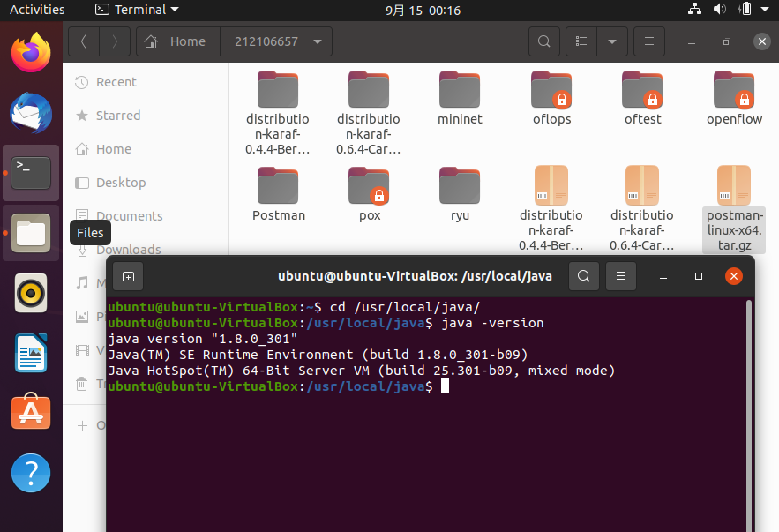779x532 pixels.
Task: Select the openflow folder
Action: [734, 98]
